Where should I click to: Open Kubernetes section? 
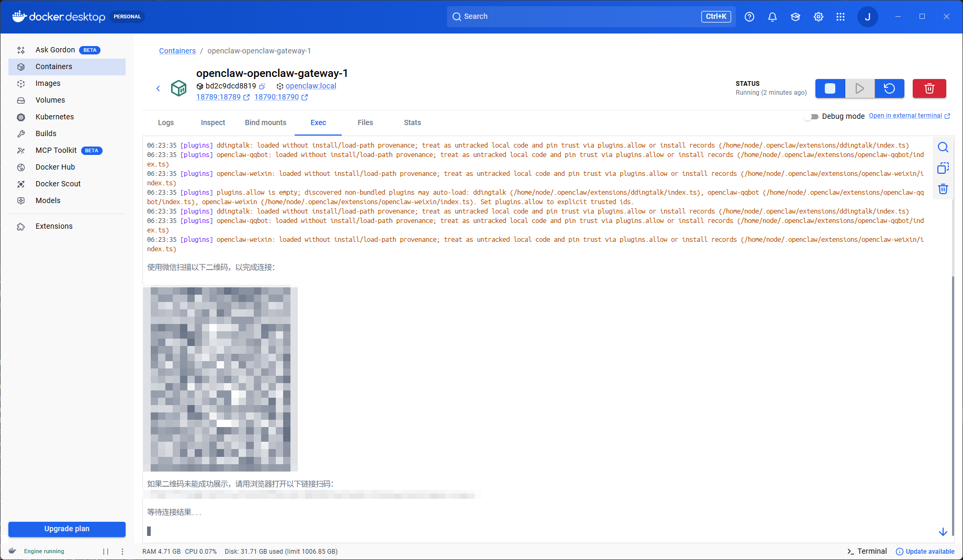[67, 117]
